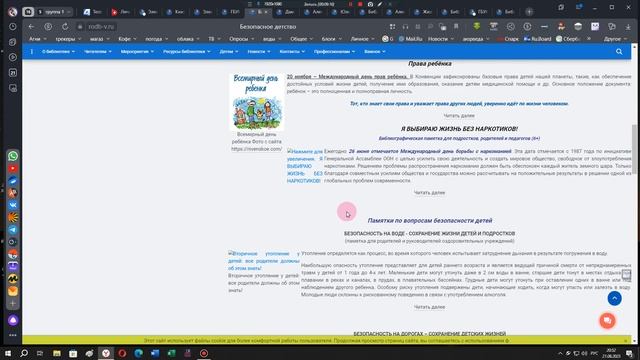
Task: Open the 'Кофе' bookmarks folder
Action: pos(127,39)
